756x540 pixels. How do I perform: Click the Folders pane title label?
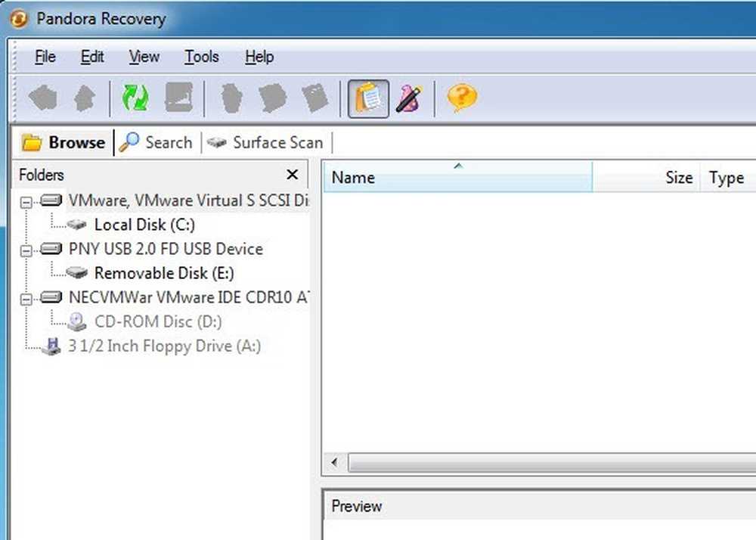(42, 175)
